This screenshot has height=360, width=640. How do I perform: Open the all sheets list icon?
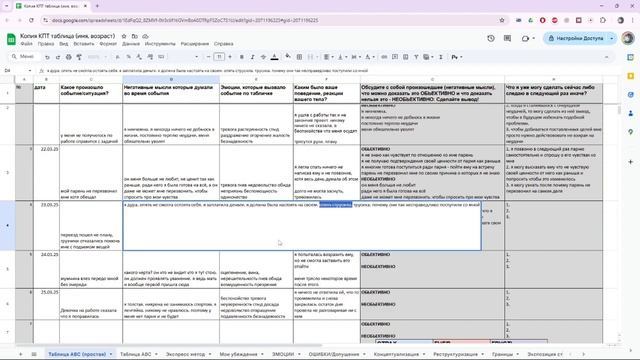tap(34, 354)
